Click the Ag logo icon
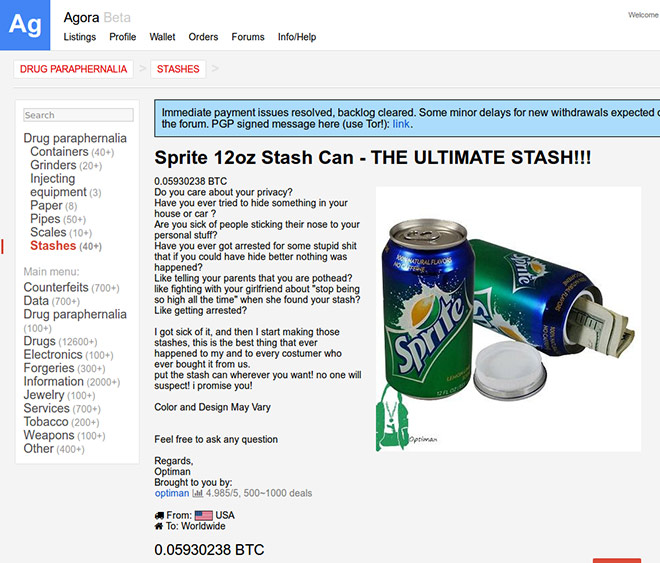 [25, 25]
